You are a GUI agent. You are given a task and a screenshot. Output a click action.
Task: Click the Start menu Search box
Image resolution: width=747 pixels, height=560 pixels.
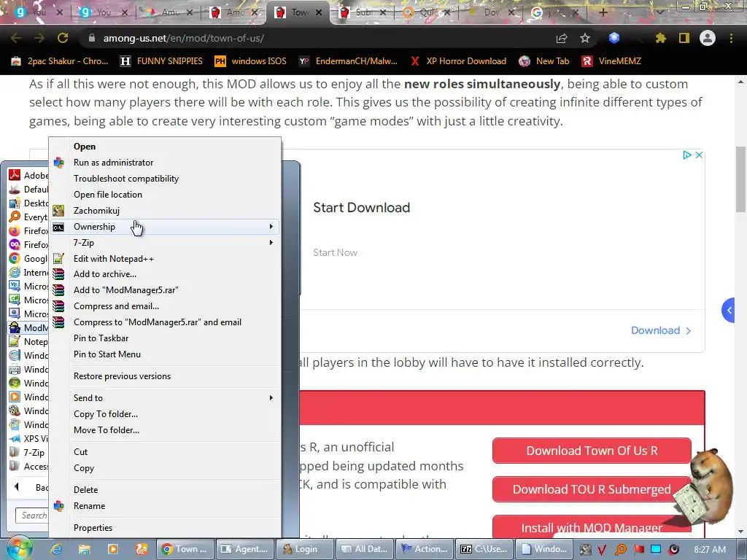[x=32, y=516]
